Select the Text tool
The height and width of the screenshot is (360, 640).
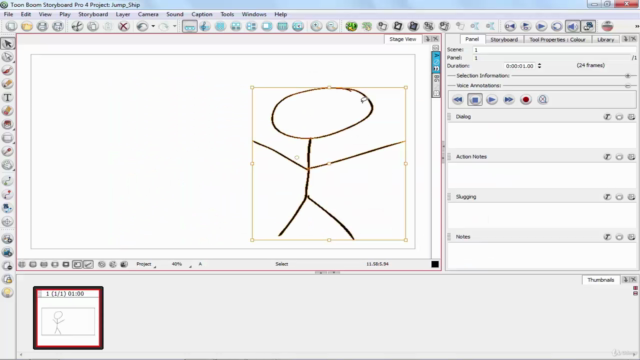pyautogui.click(x=7, y=98)
